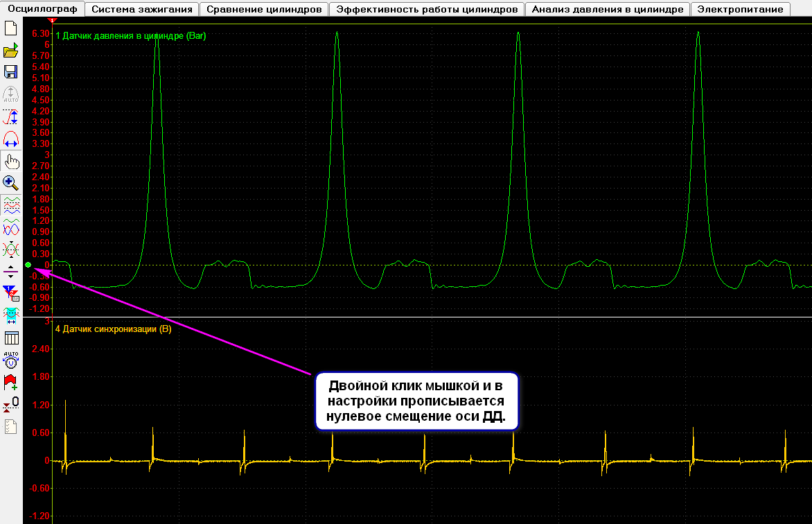Choose overlapped sine waves view icon
This screenshot has height=524, width=812.
(11, 227)
